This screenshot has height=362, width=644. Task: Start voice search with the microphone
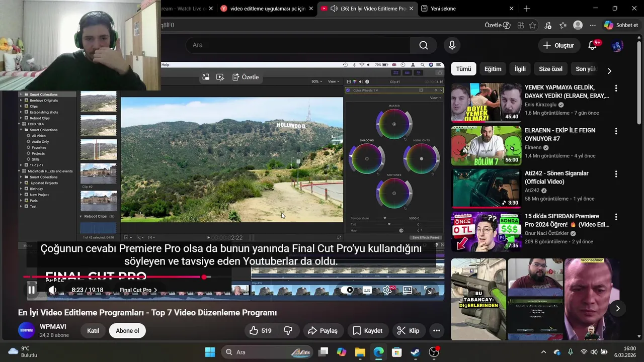[x=452, y=45]
